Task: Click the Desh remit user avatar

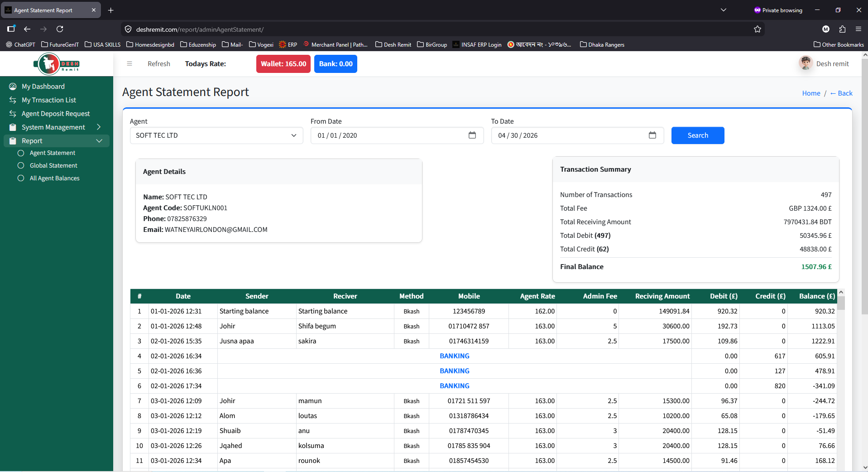Action: [x=806, y=63]
